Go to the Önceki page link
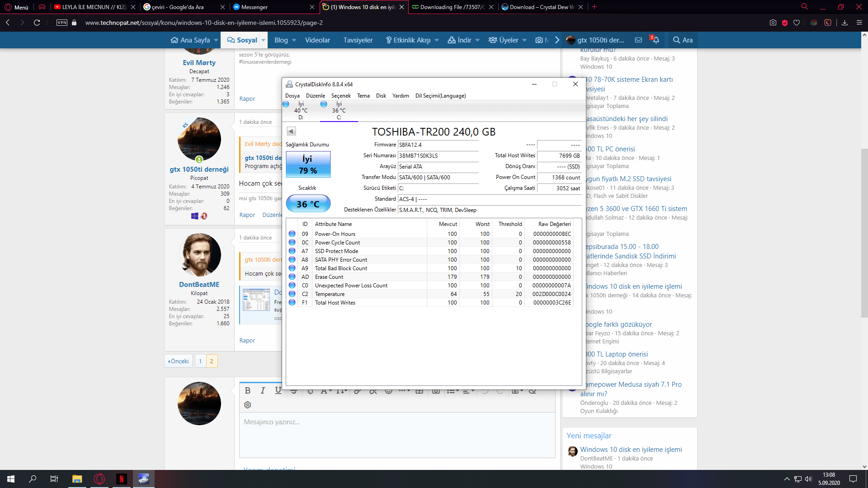Image resolution: width=868 pixels, height=488 pixels. click(x=179, y=361)
